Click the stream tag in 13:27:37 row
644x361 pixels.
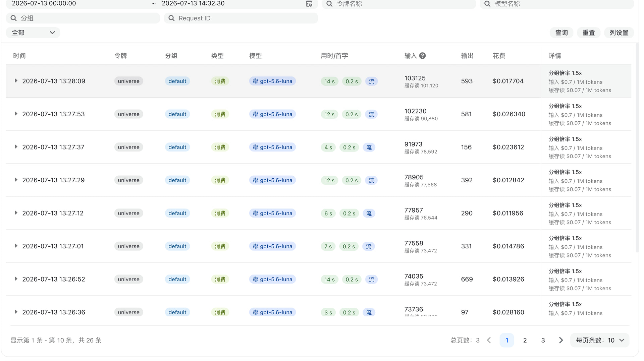click(x=369, y=147)
